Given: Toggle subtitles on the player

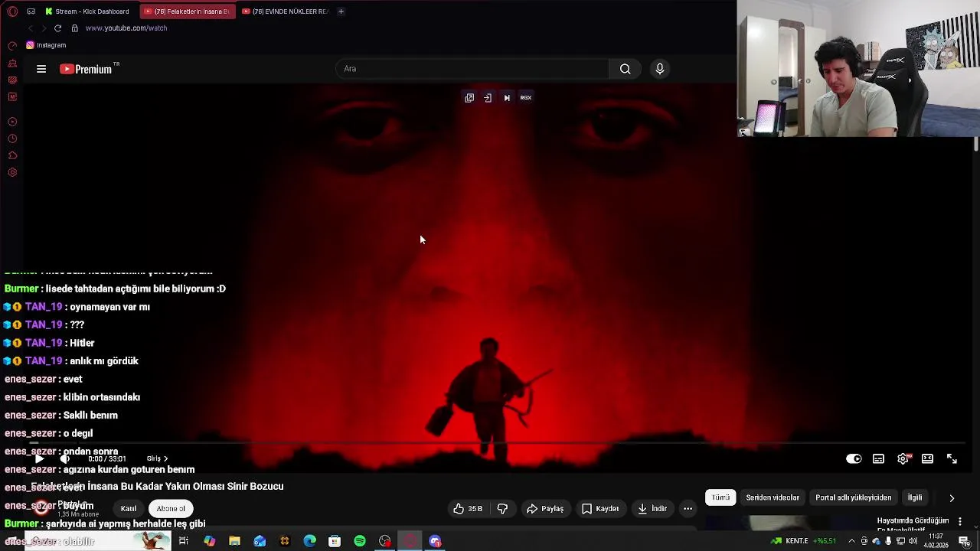Looking at the screenshot, I should tap(878, 459).
